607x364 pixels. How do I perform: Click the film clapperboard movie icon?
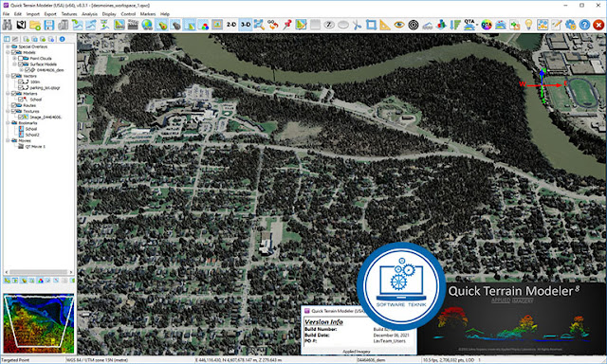point(133,25)
